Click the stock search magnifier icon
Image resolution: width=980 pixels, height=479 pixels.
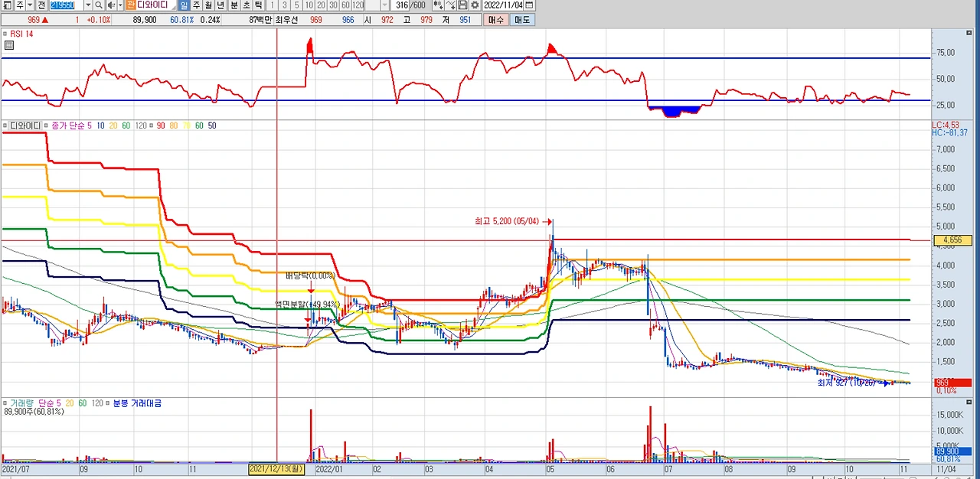99,5
